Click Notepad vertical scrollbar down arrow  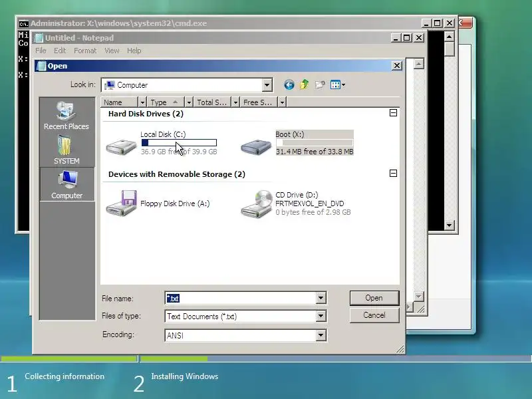pos(419,297)
